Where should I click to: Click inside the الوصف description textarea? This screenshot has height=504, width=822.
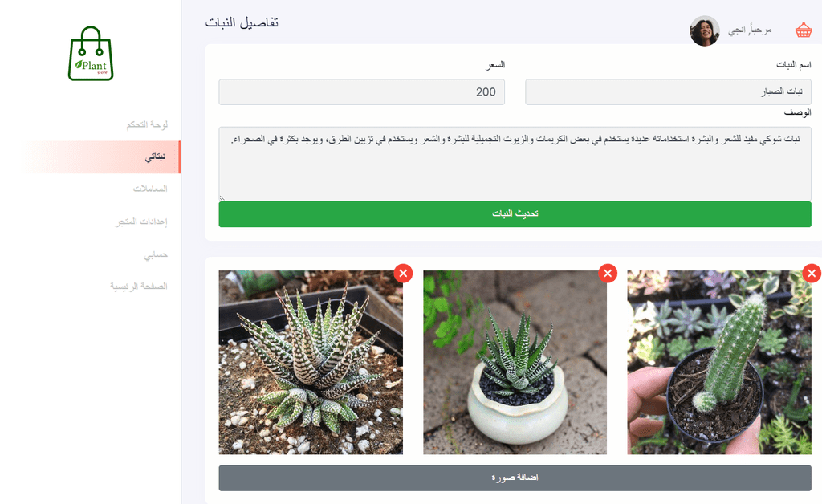[x=515, y=164]
